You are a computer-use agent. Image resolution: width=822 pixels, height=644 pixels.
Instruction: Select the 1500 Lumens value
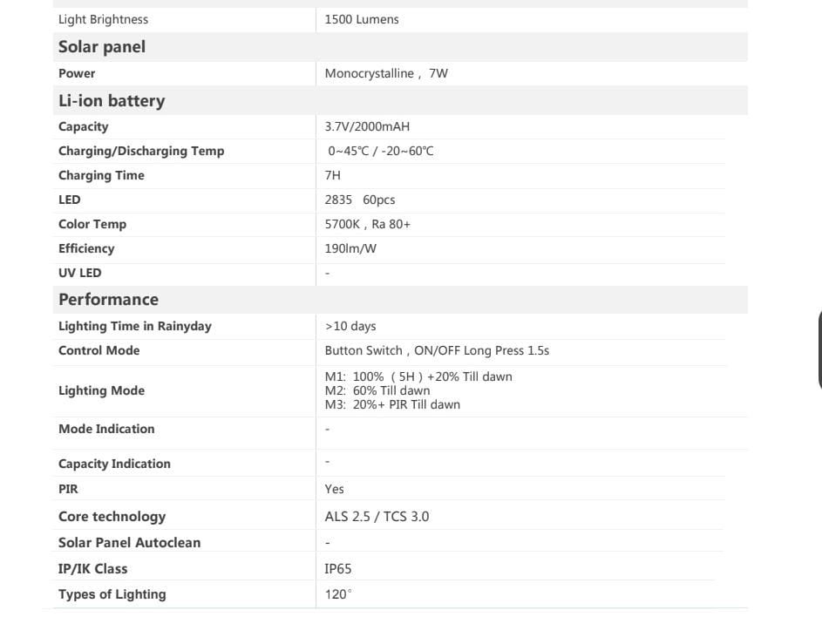click(x=362, y=19)
